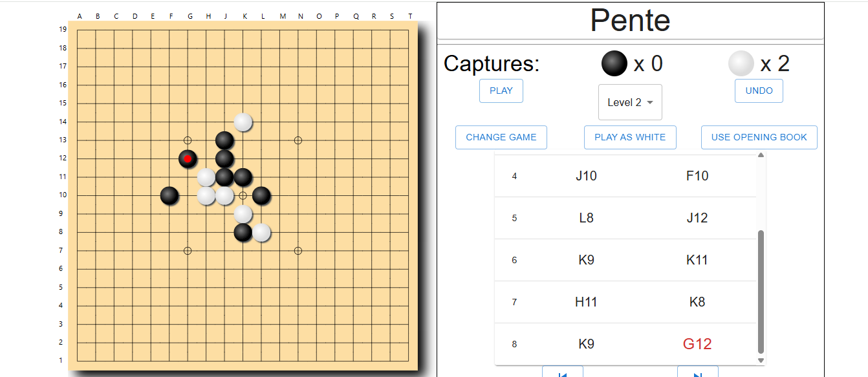Open CHANGE GAME selector

(x=501, y=137)
